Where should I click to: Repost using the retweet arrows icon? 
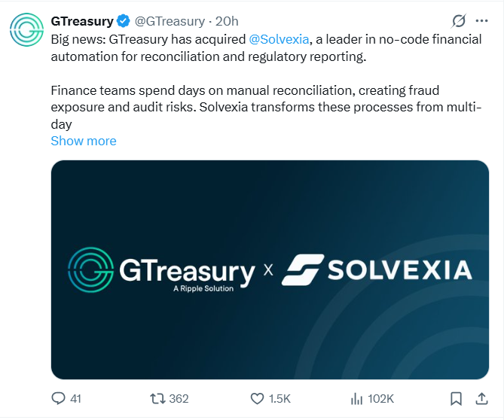coord(157,398)
